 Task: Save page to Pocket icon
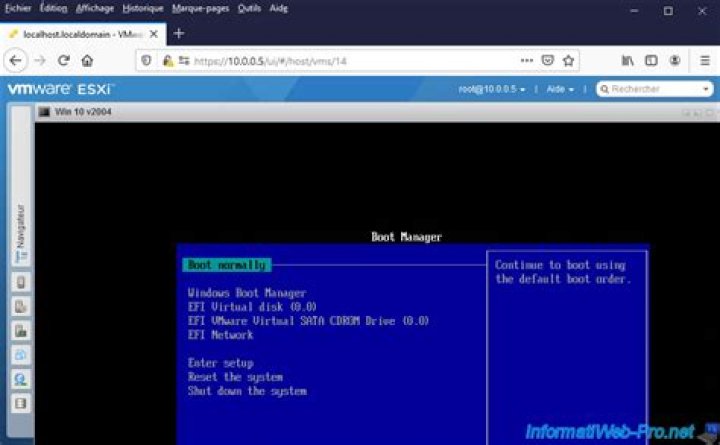[547, 61]
